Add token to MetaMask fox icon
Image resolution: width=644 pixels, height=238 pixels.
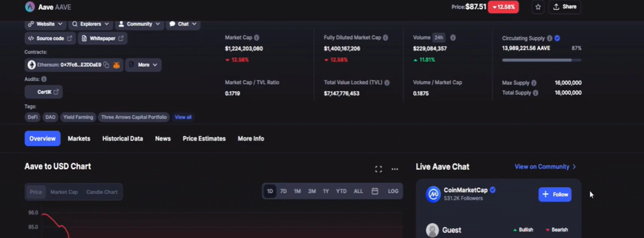point(117,65)
